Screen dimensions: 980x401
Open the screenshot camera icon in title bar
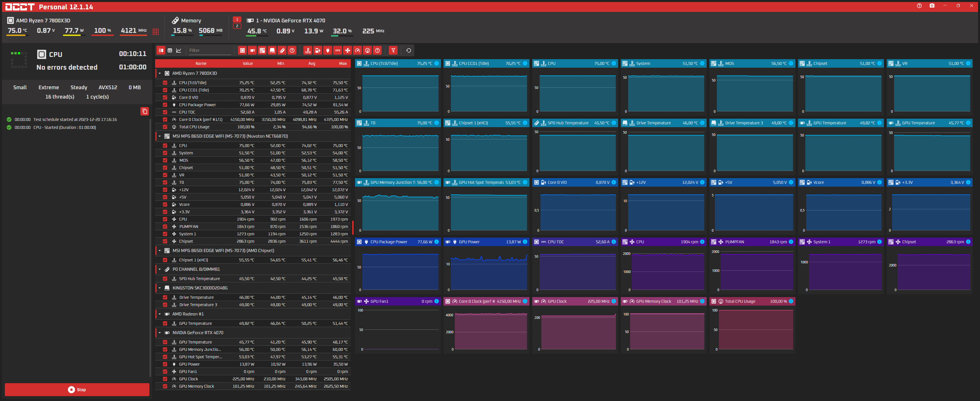click(x=932, y=6)
